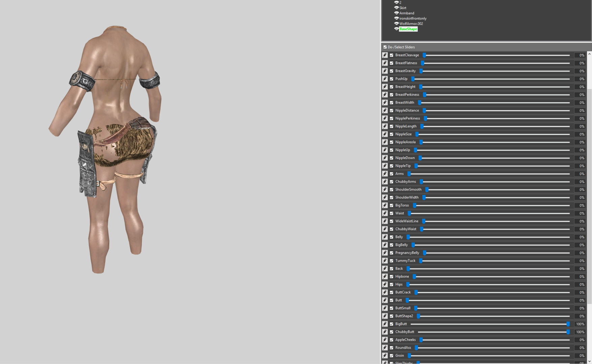The image size is (592, 364).
Task: Click the edit pencil icon for Waist slider
Action: coord(385,213)
